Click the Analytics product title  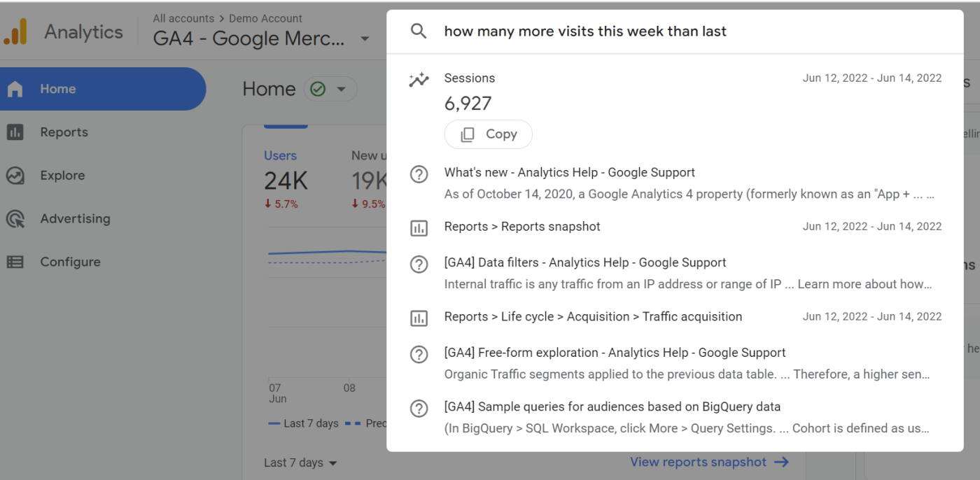tap(83, 32)
